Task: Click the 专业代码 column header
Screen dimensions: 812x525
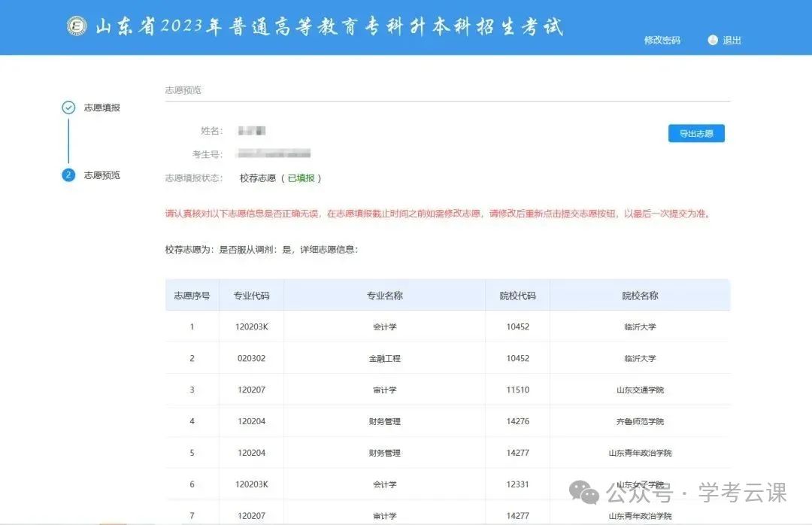Action: point(252,296)
